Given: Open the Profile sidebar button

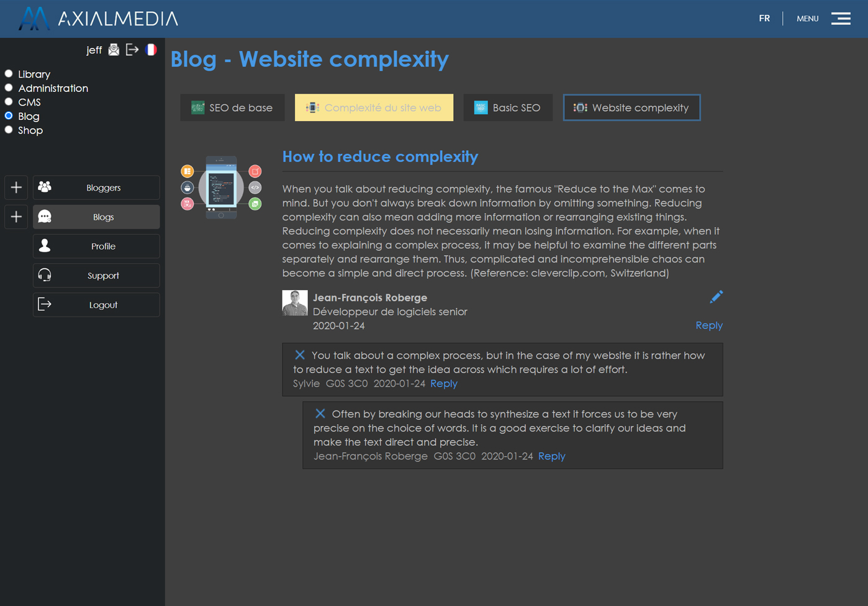Looking at the screenshot, I should [x=96, y=246].
